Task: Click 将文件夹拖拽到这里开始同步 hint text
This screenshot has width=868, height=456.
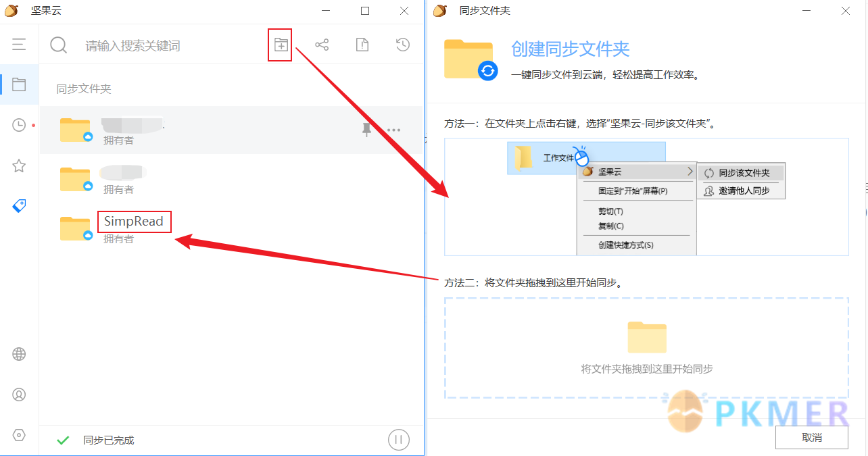Action: pos(647,369)
